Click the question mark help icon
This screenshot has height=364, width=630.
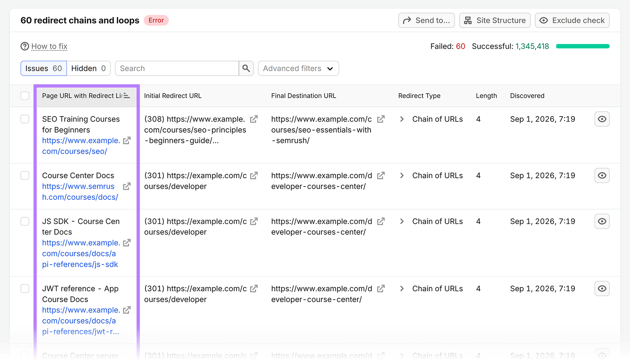(25, 46)
